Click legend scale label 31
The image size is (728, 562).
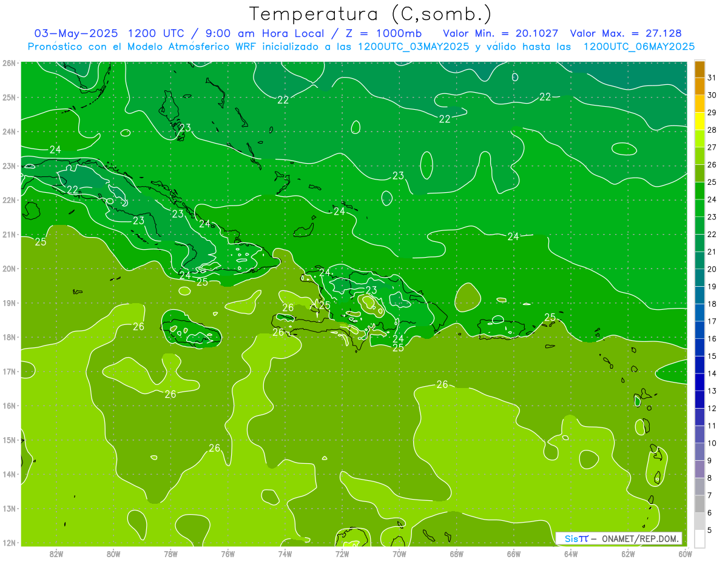712,78
